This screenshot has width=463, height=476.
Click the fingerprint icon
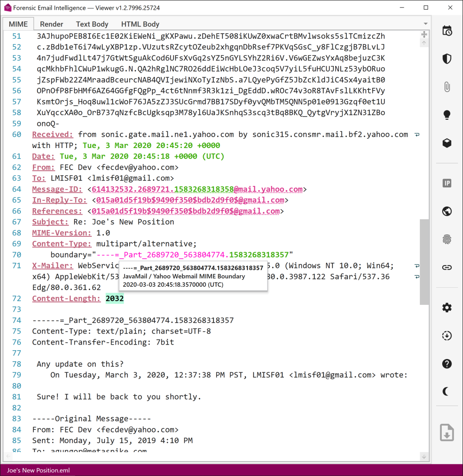[x=447, y=239]
